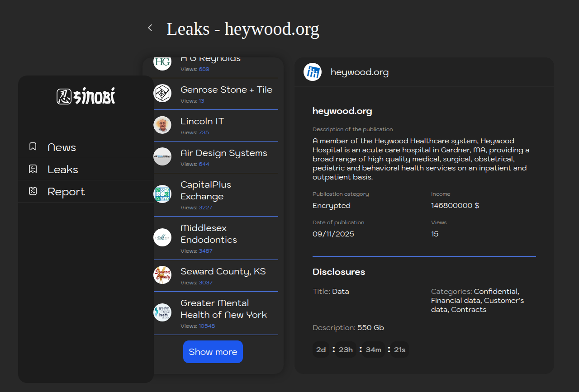Click the Genrose Stone + Tile logo
The width and height of the screenshot is (579, 392).
coord(162,93)
